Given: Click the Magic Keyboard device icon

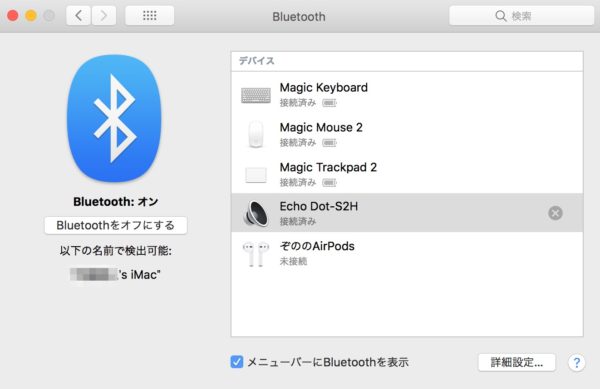Looking at the screenshot, I should coord(256,95).
